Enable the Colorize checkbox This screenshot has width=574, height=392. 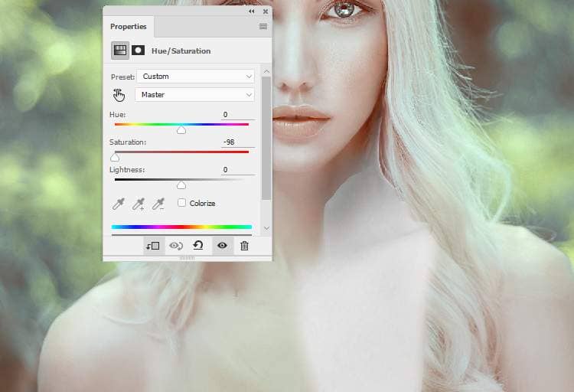[x=181, y=203]
